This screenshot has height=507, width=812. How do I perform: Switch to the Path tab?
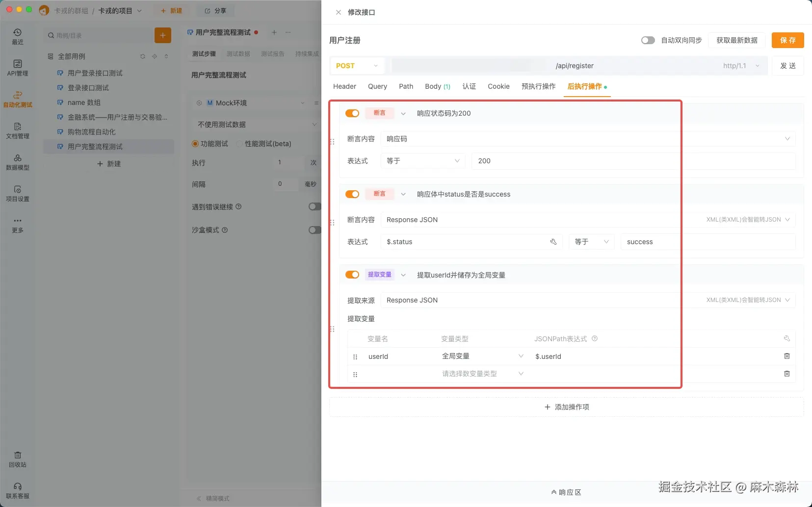(x=406, y=86)
